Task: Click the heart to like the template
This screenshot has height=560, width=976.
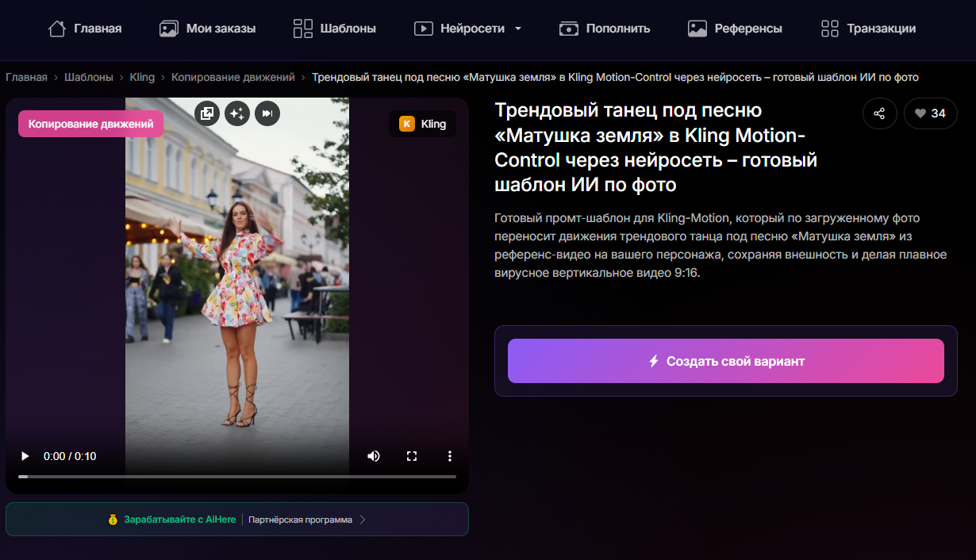Action: [930, 113]
